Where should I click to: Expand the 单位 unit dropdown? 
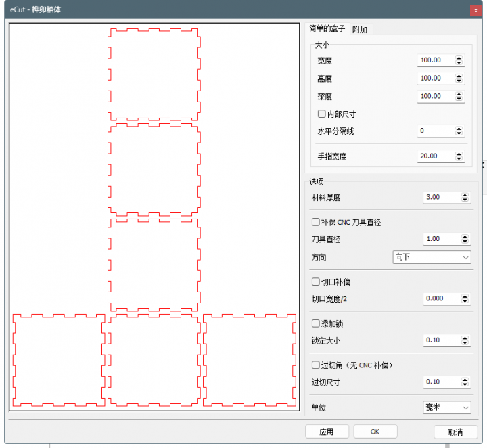(446, 407)
